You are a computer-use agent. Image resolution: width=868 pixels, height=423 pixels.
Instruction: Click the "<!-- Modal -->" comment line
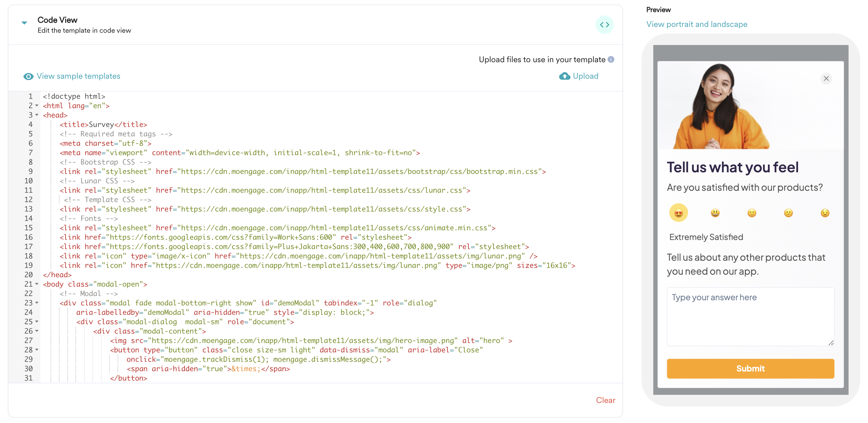pyautogui.click(x=89, y=293)
